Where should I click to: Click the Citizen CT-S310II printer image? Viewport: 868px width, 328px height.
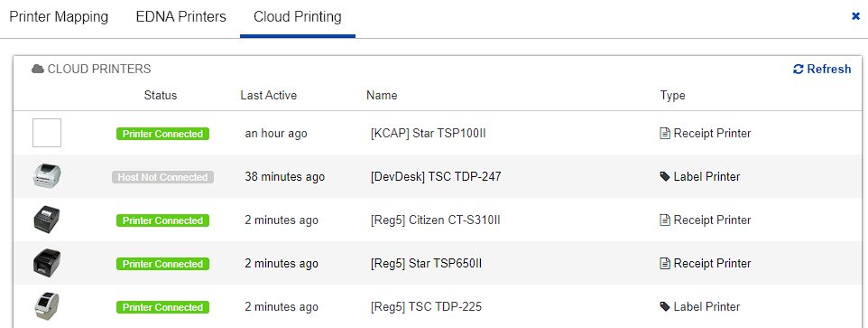[47, 220]
